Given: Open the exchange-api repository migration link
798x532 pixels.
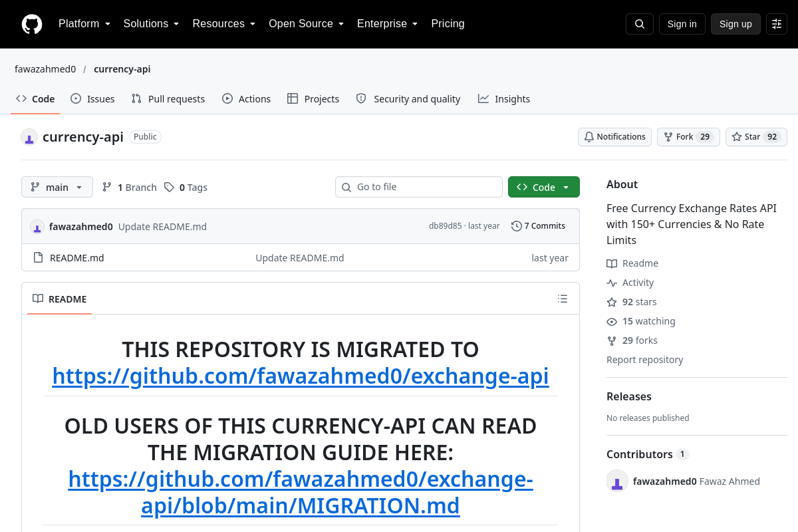Looking at the screenshot, I should tap(301, 376).
